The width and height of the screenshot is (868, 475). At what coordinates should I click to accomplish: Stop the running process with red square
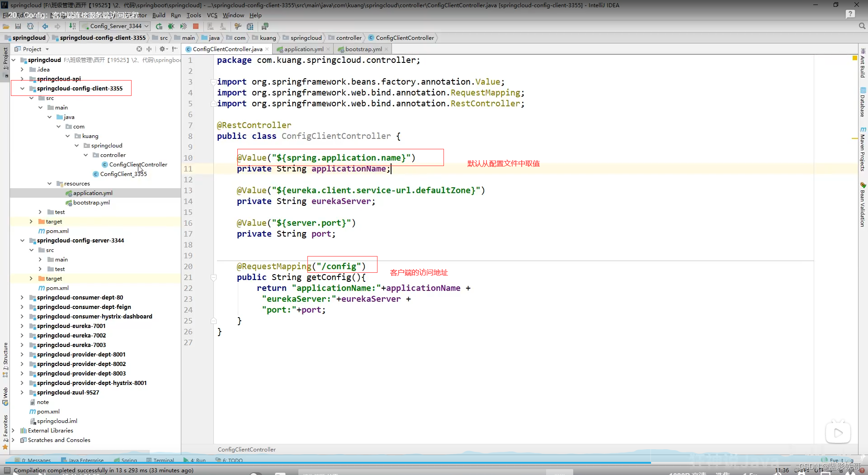[196, 26]
